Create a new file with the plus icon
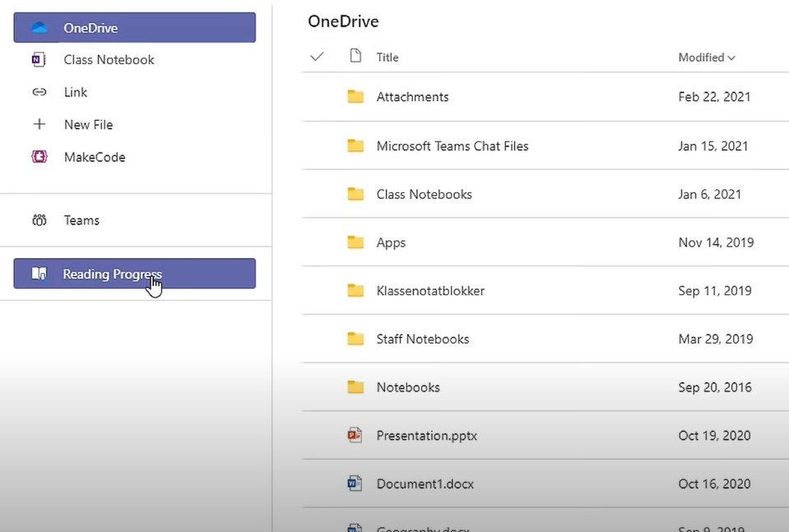The image size is (789, 532). pyautogui.click(x=39, y=124)
